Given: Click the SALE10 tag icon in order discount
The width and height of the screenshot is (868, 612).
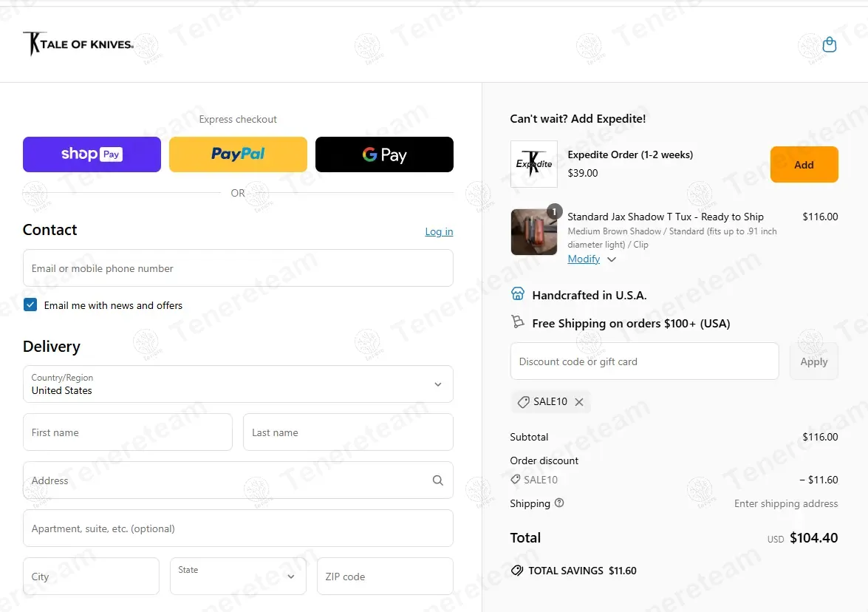Looking at the screenshot, I should pyautogui.click(x=516, y=480).
